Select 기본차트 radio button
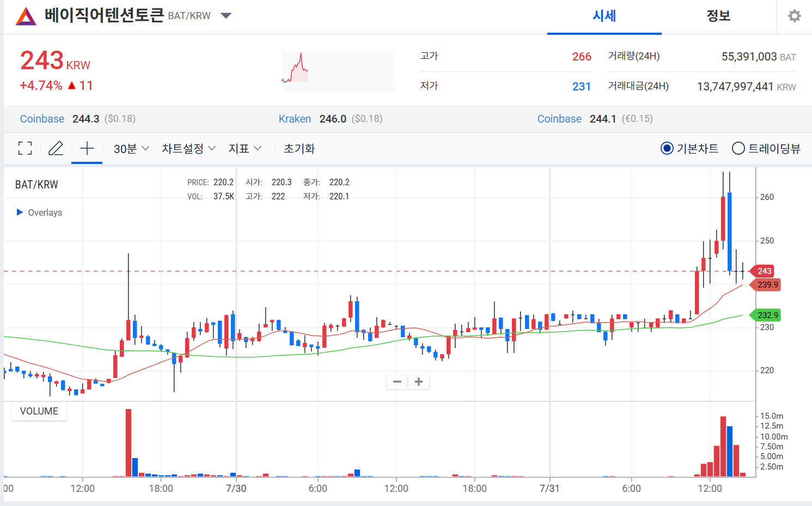Image resolution: width=812 pixels, height=506 pixels. (x=667, y=148)
